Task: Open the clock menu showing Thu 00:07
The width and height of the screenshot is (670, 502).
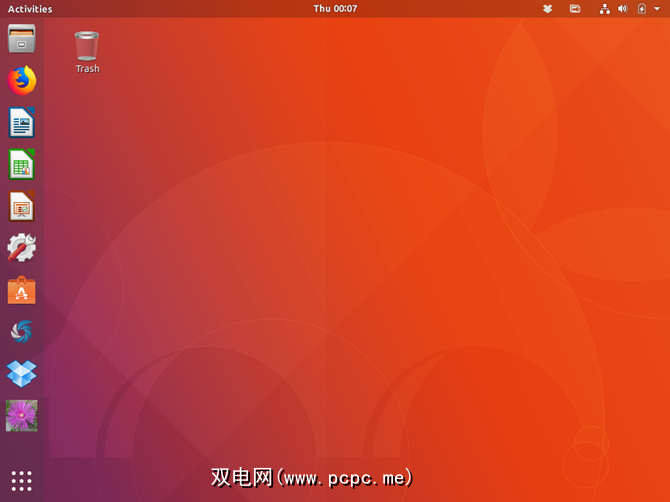Action: (335, 9)
